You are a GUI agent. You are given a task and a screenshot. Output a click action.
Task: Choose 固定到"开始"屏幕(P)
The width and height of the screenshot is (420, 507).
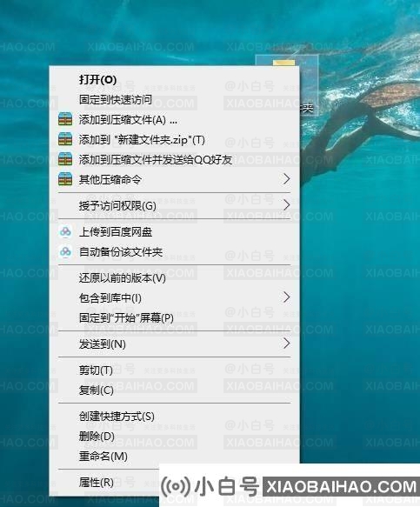[174, 317]
